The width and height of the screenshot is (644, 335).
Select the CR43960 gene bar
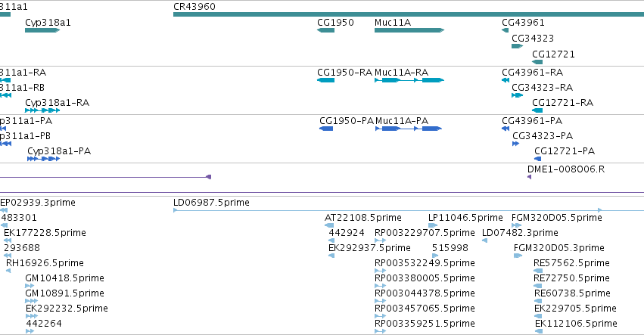[409, 14]
